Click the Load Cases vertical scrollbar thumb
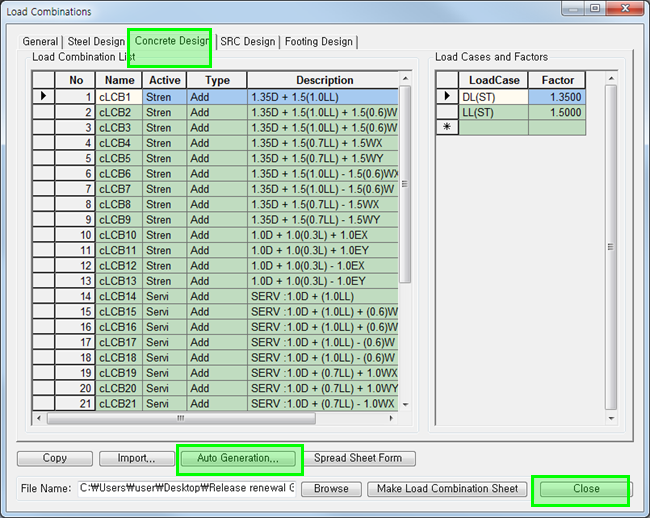Screen dimensions: 650x518 611,247
